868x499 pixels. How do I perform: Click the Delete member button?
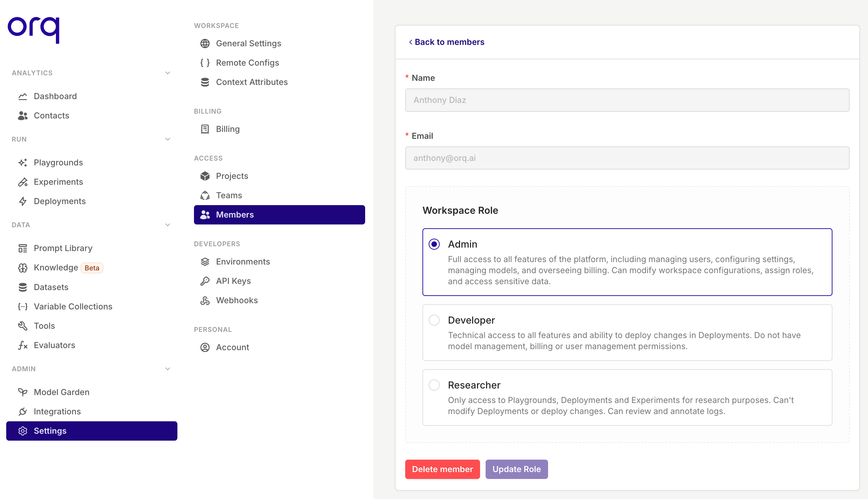pos(442,469)
